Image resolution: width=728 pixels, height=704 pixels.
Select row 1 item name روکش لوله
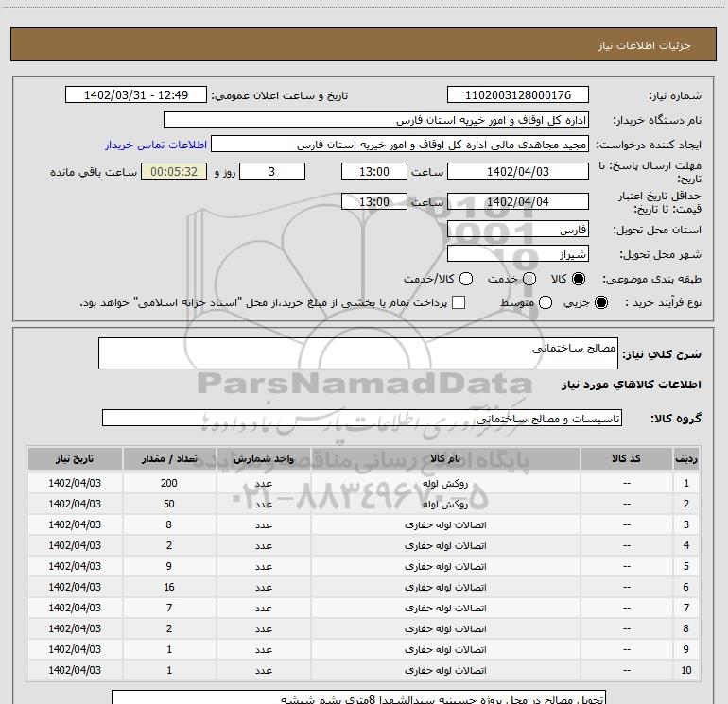click(445, 483)
